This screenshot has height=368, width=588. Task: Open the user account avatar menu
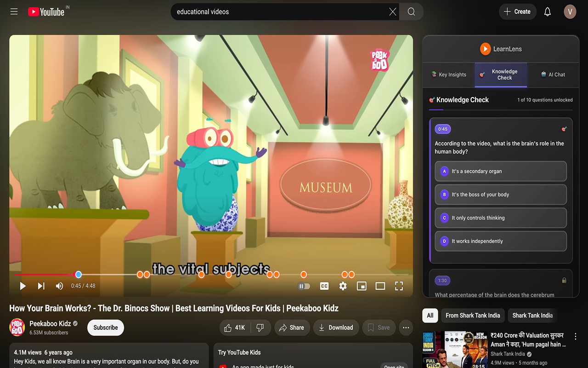click(x=570, y=11)
